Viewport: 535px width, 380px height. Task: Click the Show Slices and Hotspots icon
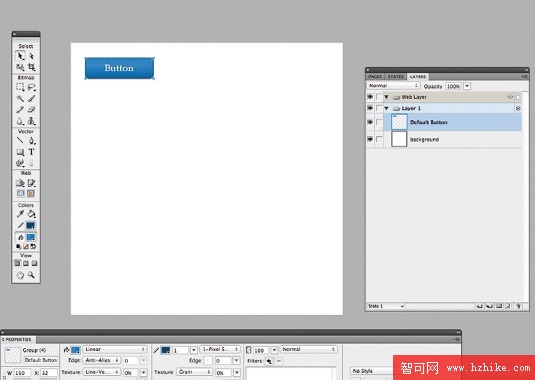(31, 194)
